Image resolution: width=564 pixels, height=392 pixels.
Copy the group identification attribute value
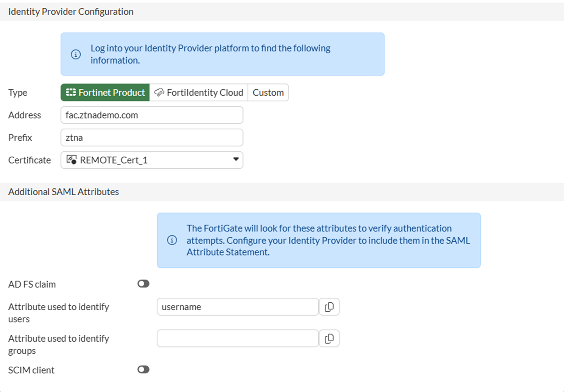tap(329, 339)
